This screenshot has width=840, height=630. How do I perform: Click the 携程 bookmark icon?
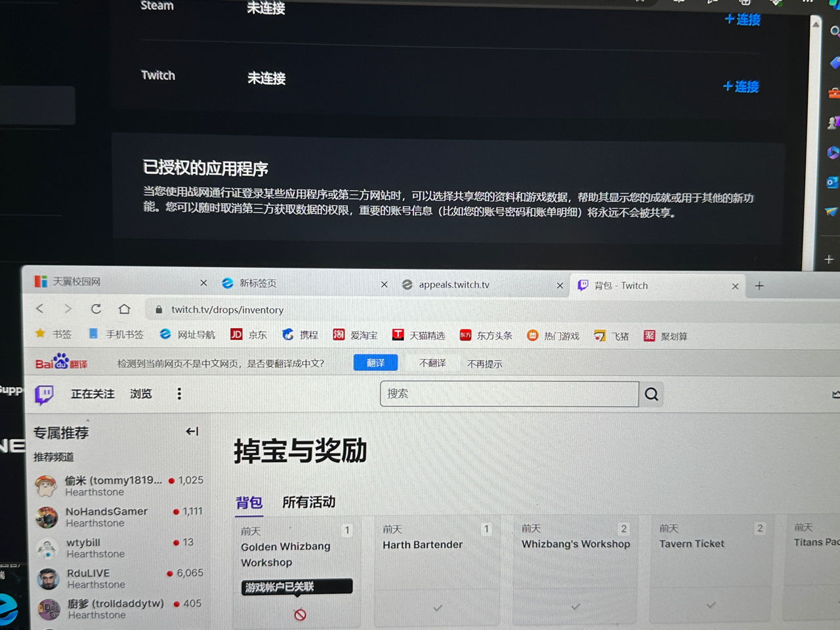click(288, 334)
